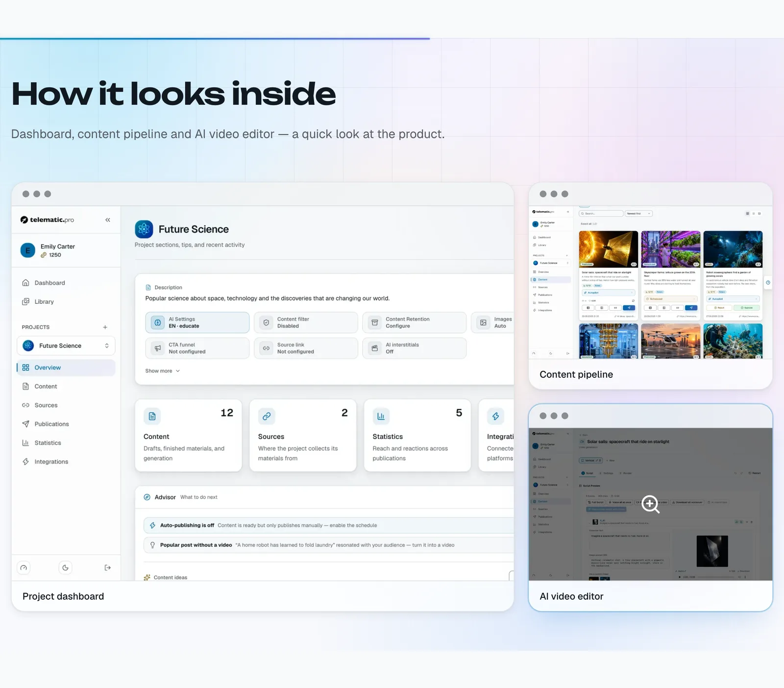Configure the Content Retention setting
Viewport: 784px width, 688px height.
[415, 322]
